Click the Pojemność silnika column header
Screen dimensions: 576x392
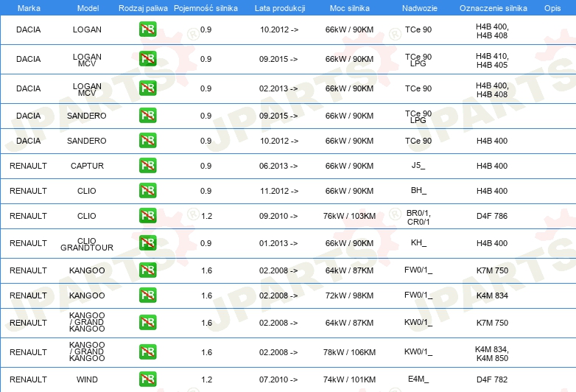coord(206,8)
